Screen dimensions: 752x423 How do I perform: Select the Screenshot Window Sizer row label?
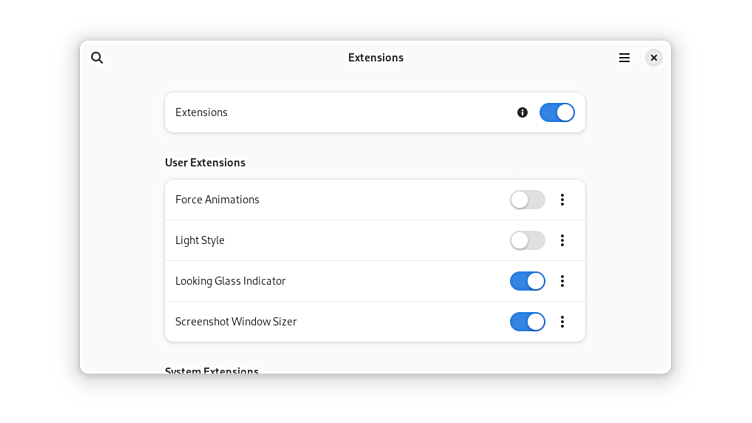[x=236, y=322]
